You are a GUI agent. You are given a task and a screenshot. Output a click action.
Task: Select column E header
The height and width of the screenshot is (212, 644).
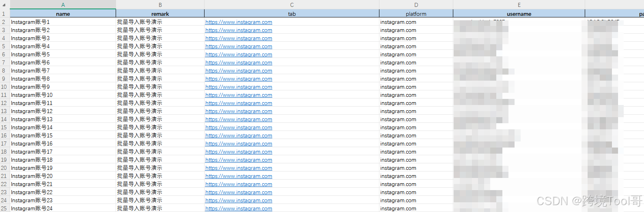point(519,4)
